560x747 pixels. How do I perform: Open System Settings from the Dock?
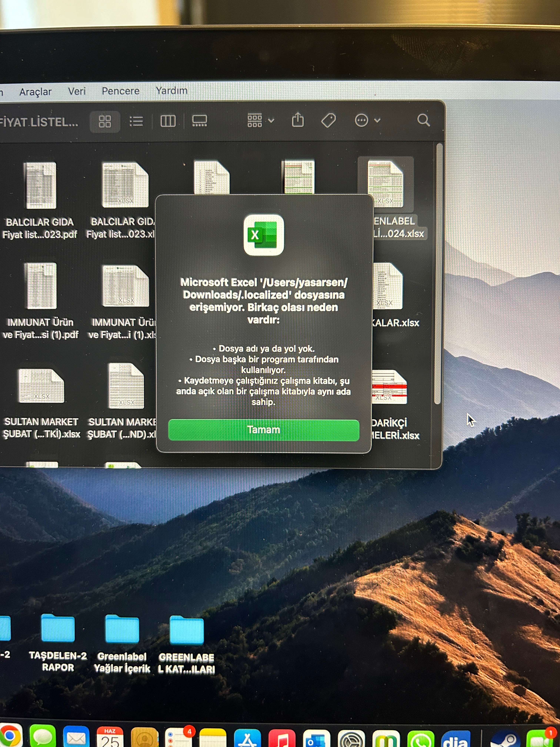tap(351, 739)
